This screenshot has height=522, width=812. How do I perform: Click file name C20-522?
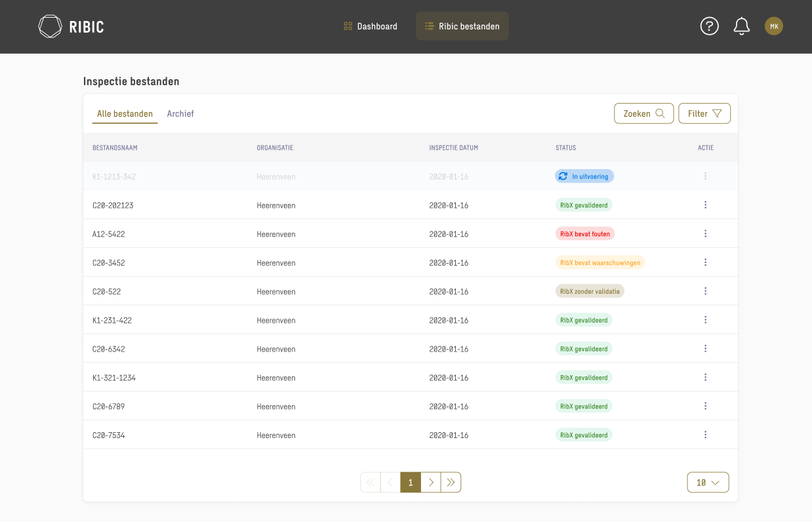[x=106, y=292]
